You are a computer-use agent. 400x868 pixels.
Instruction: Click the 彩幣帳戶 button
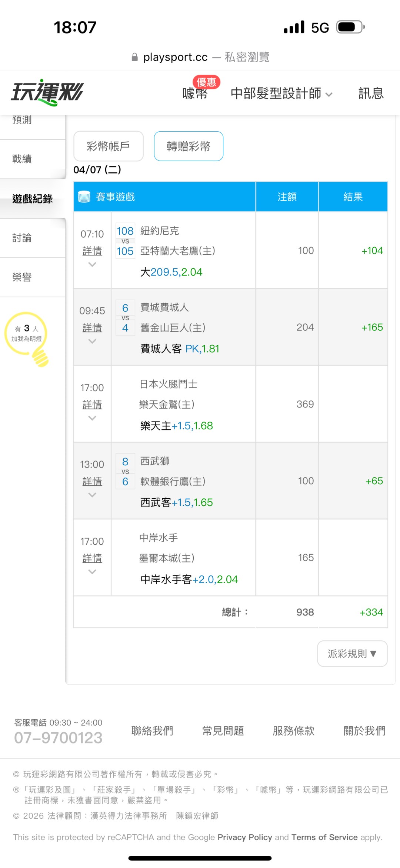(108, 146)
